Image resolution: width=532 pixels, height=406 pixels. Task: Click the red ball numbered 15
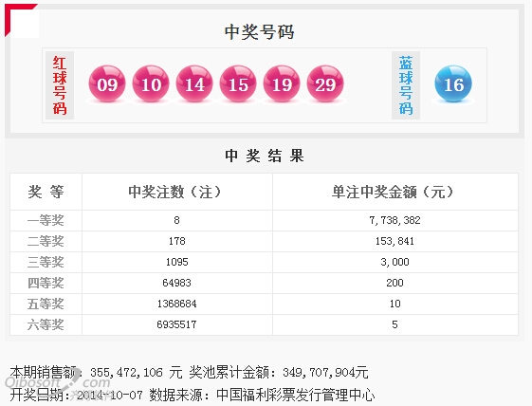point(238,83)
